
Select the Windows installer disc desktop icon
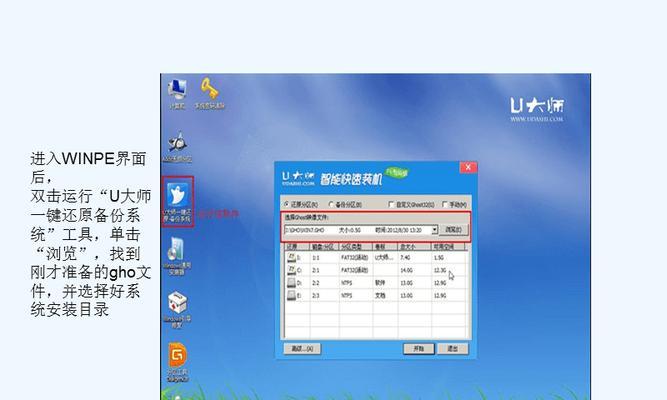pyautogui.click(x=176, y=249)
